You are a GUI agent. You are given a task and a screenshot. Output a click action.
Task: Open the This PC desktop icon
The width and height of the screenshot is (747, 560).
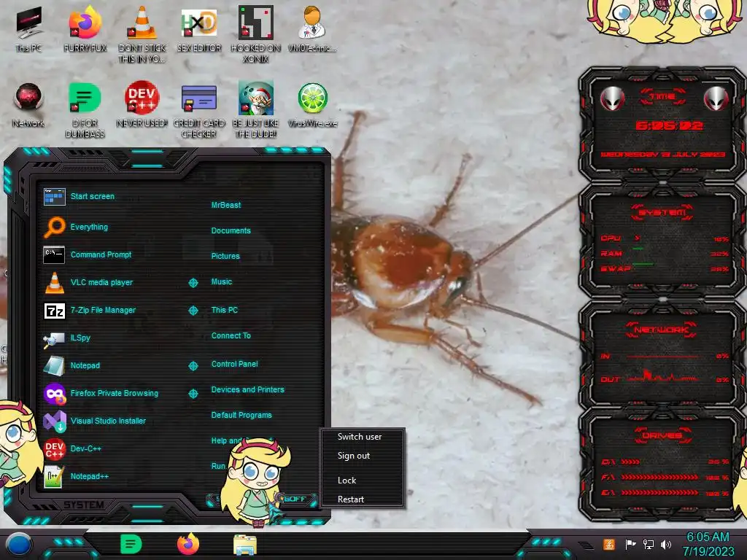pos(28,28)
